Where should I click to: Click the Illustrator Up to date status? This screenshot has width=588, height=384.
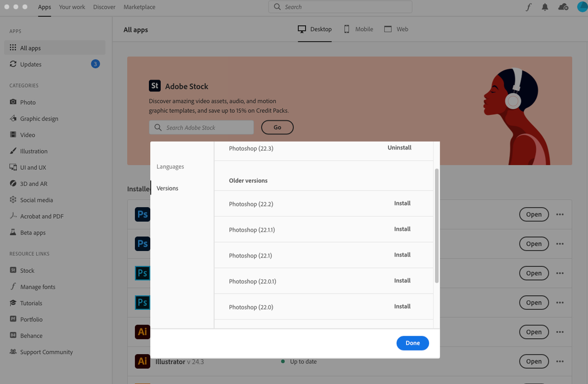(299, 362)
